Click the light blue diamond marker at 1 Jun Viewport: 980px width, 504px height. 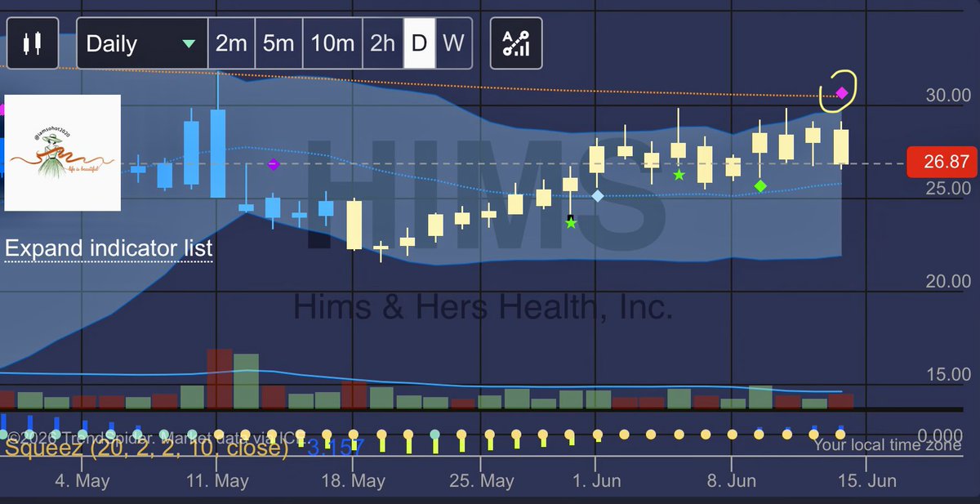coord(597,196)
